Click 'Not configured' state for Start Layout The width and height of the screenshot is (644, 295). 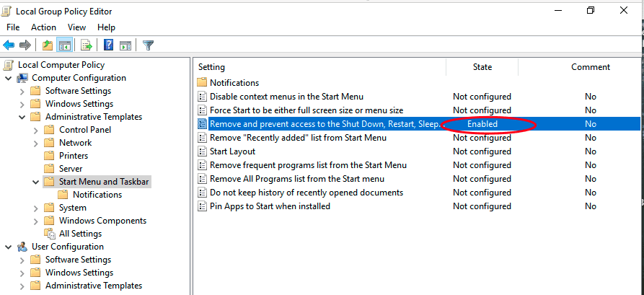tap(482, 151)
